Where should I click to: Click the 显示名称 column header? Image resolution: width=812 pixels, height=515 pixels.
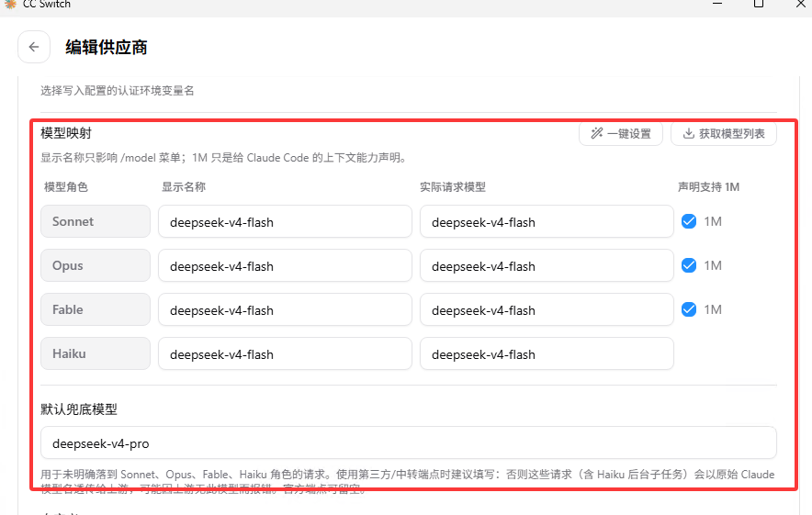(x=184, y=187)
